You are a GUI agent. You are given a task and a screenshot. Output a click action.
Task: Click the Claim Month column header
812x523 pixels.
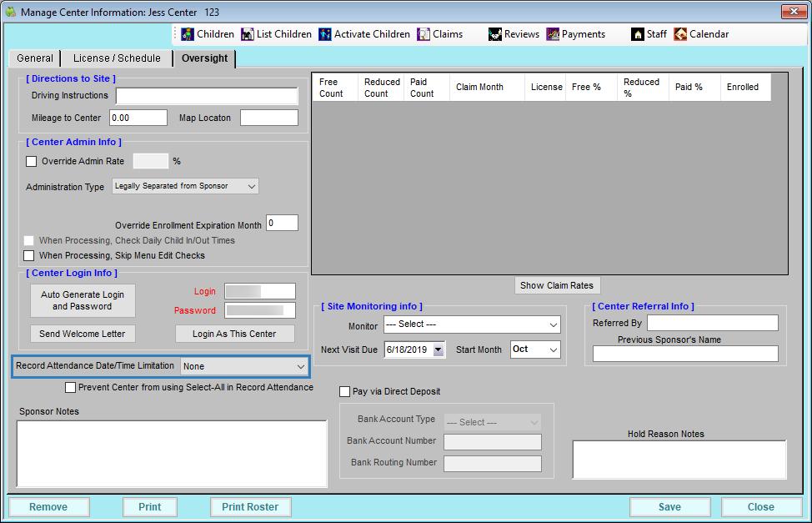point(487,87)
